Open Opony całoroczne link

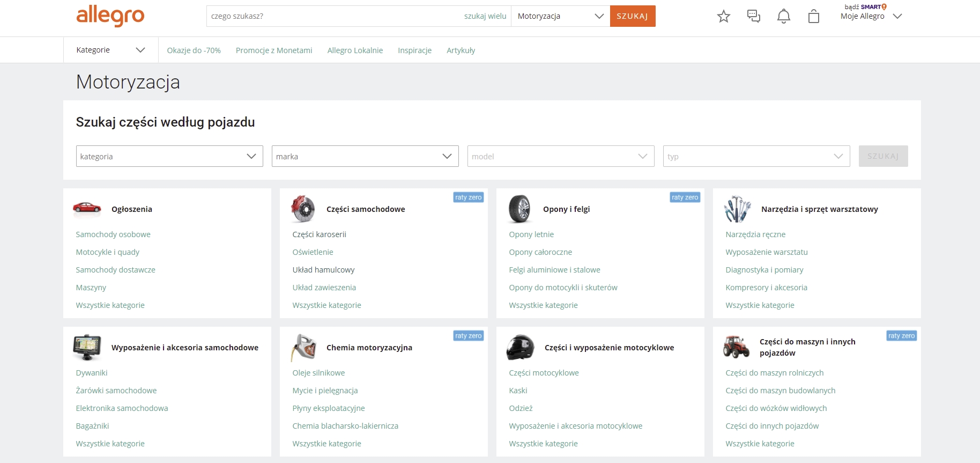(x=540, y=252)
